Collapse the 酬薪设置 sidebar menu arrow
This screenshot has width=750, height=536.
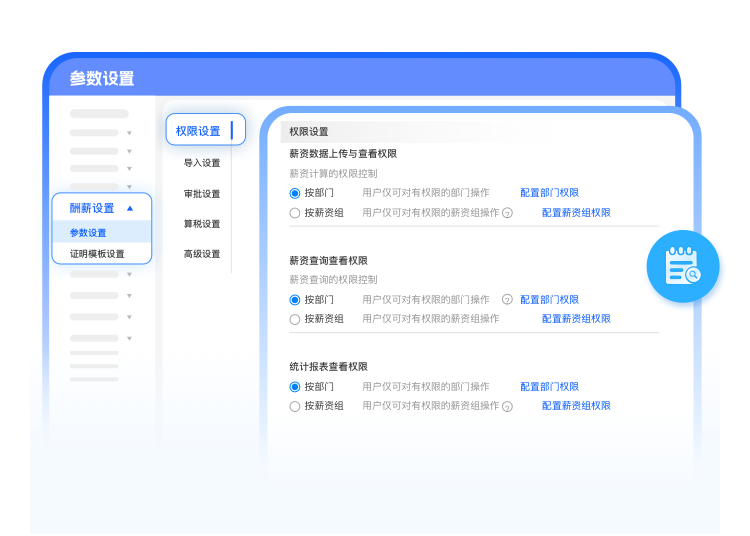click(x=130, y=208)
